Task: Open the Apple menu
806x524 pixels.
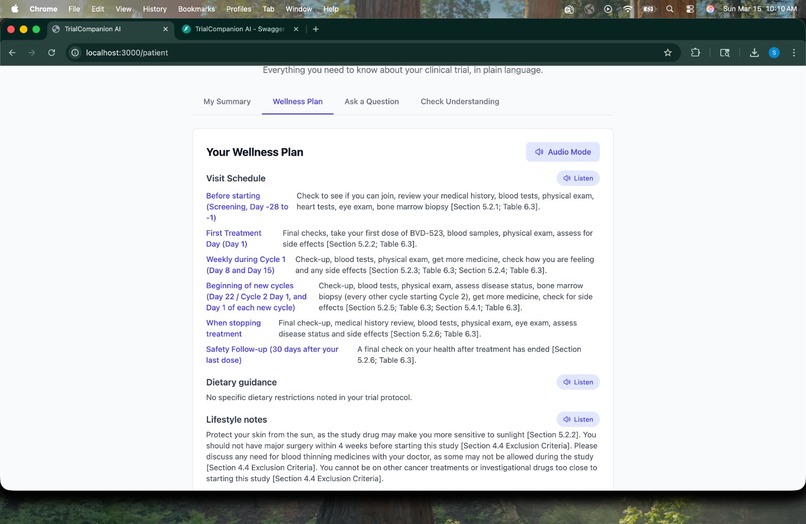Action: click(x=14, y=9)
